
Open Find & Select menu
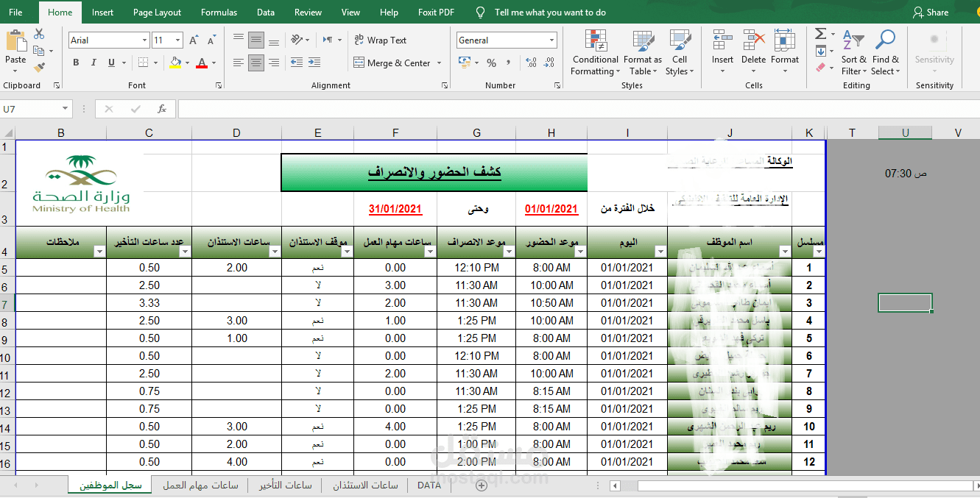tap(886, 53)
